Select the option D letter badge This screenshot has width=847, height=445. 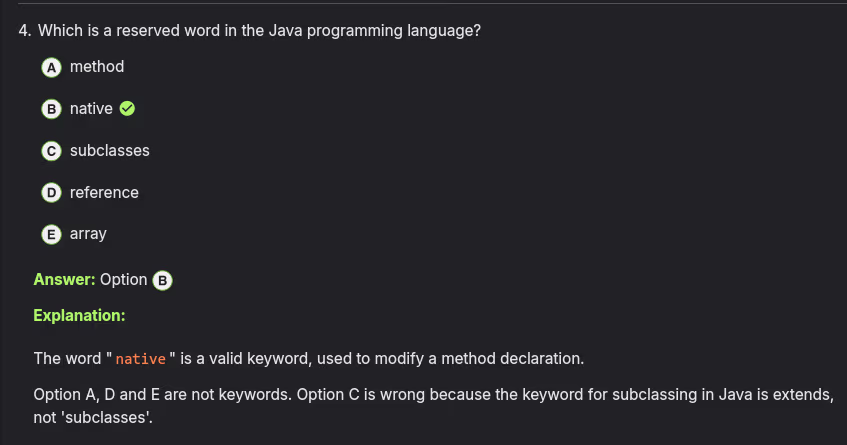[51, 193]
